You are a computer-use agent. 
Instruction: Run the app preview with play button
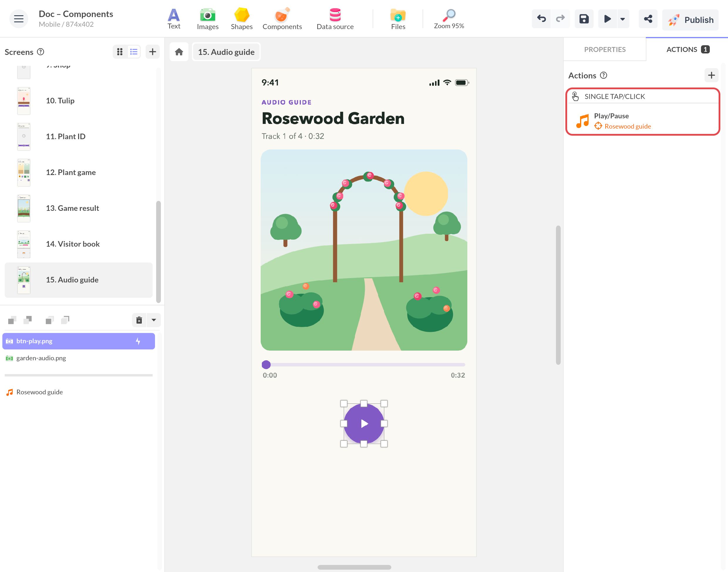tap(607, 19)
